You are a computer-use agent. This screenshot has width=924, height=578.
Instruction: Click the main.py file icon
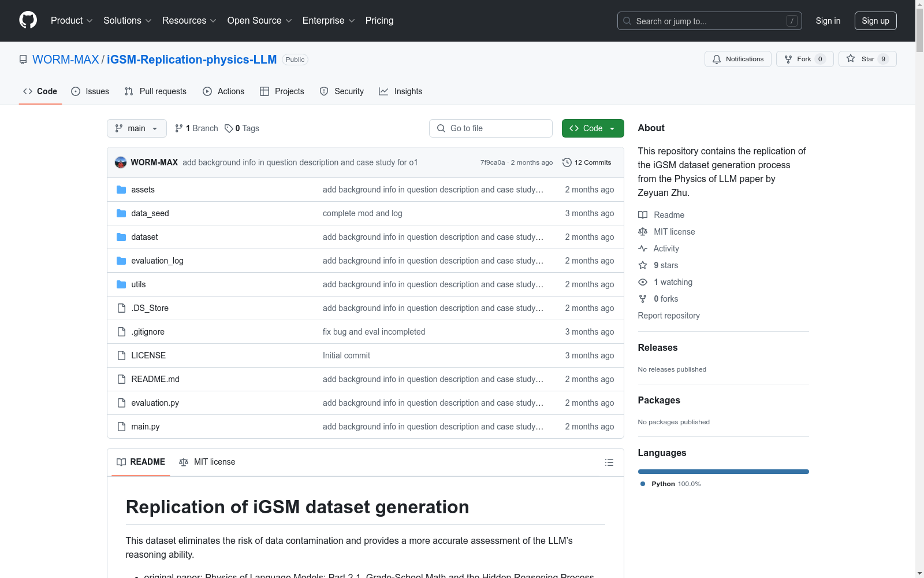[121, 427]
